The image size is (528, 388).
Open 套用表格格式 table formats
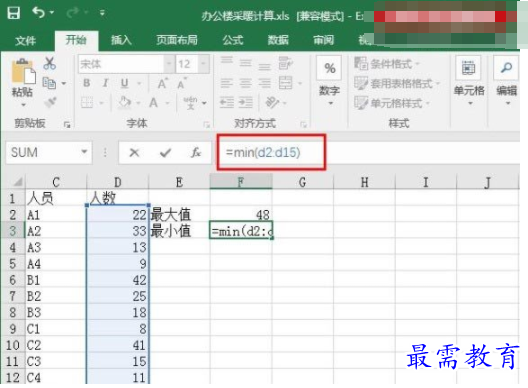coord(397,83)
